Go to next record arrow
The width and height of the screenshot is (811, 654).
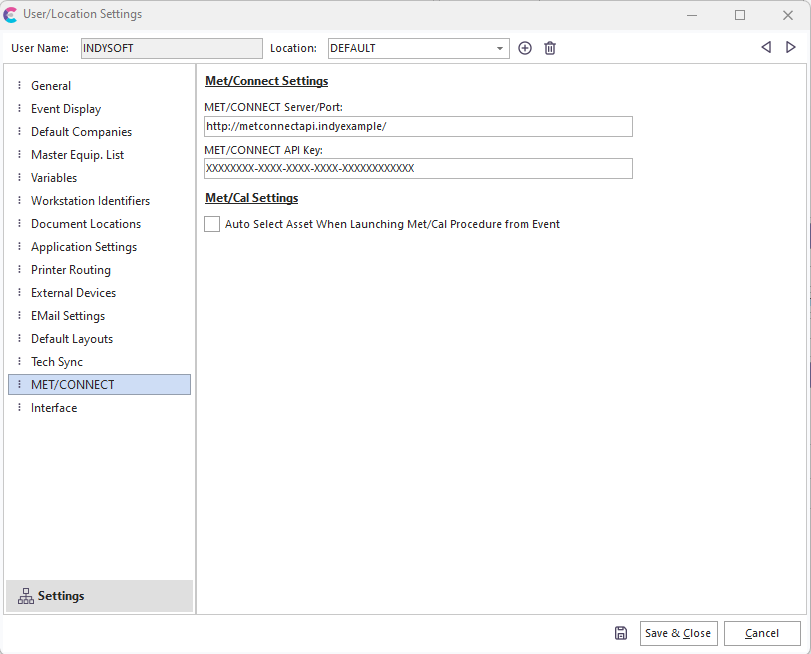(x=791, y=47)
